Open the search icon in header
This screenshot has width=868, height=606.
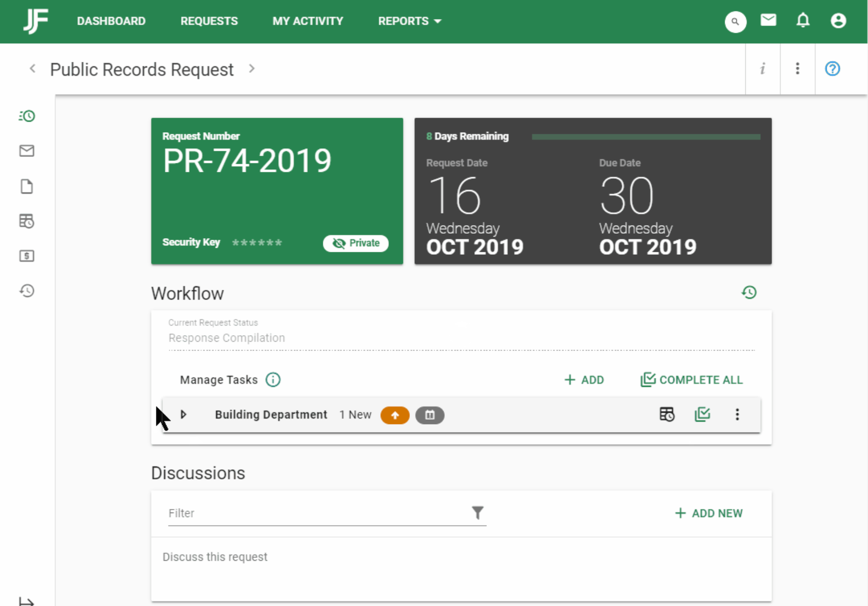tap(735, 22)
